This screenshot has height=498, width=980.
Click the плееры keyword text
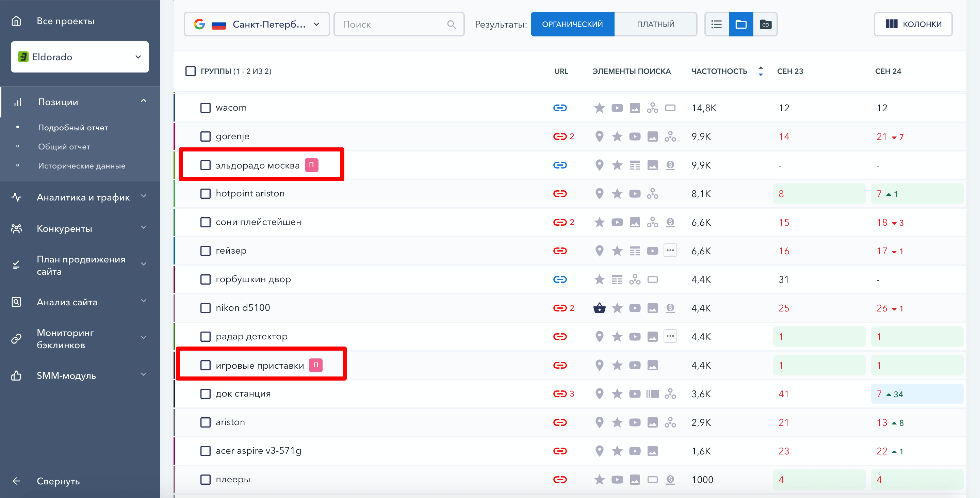click(233, 480)
